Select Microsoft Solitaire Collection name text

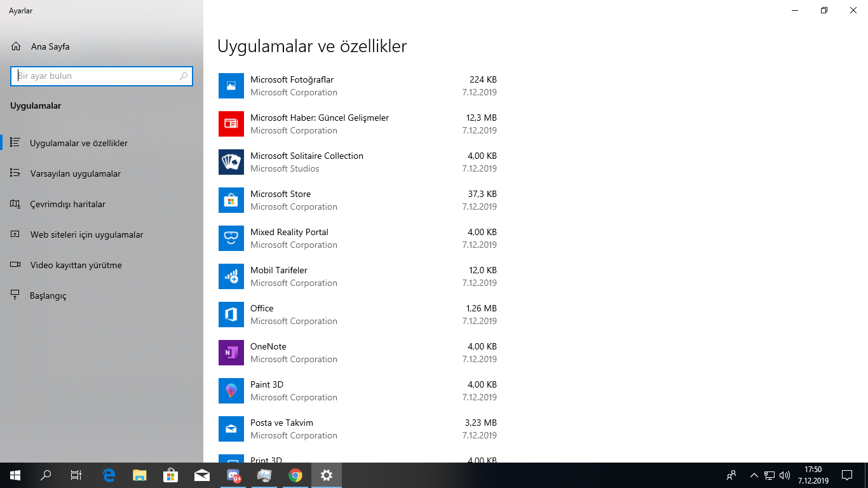point(307,156)
